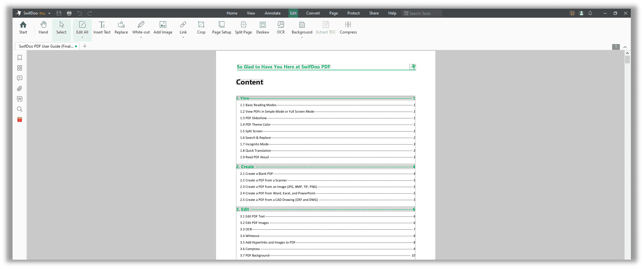Viewport: 644px width, 269px height.
Task: Choose the Insert Text tool
Action: [102, 28]
